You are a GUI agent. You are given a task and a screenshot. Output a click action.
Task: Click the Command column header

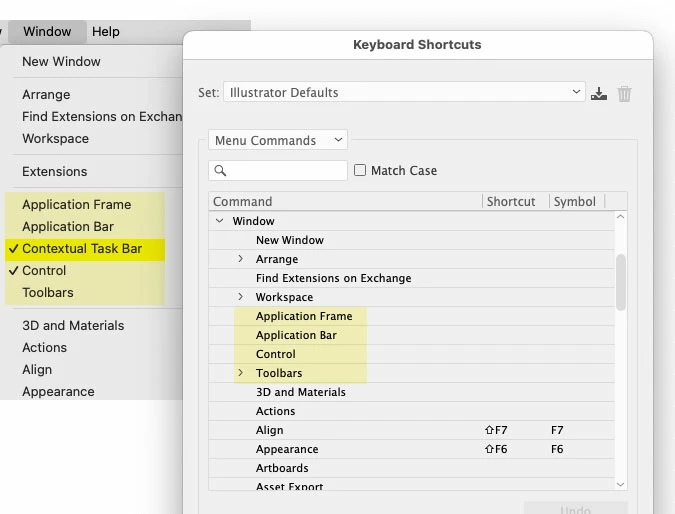coord(345,201)
